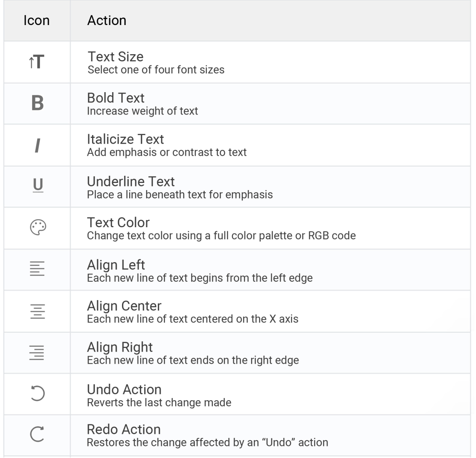
Task: Select the Underline Text icon
Action: pyautogui.click(x=38, y=187)
